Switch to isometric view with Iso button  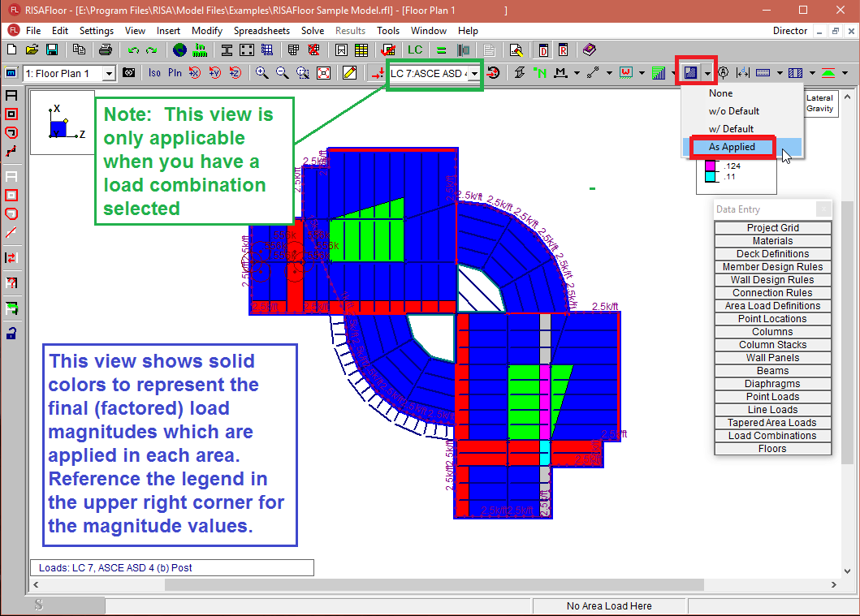(154, 73)
